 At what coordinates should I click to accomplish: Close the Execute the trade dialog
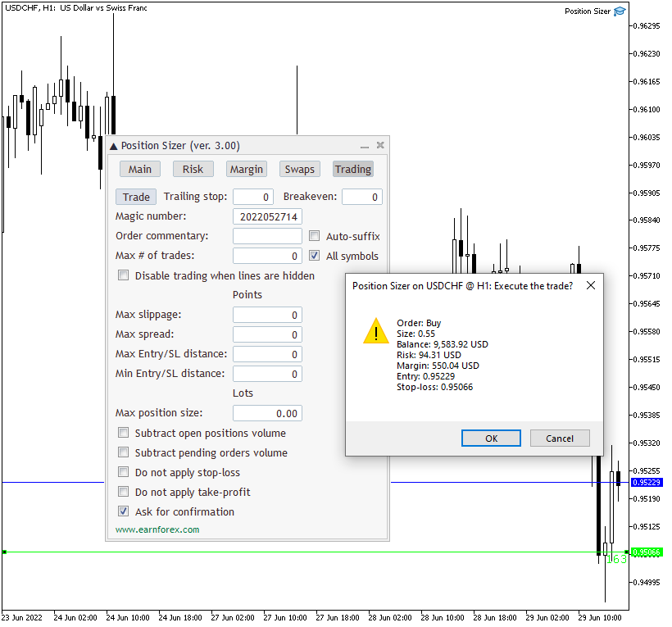pyautogui.click(x=590, y=285)
